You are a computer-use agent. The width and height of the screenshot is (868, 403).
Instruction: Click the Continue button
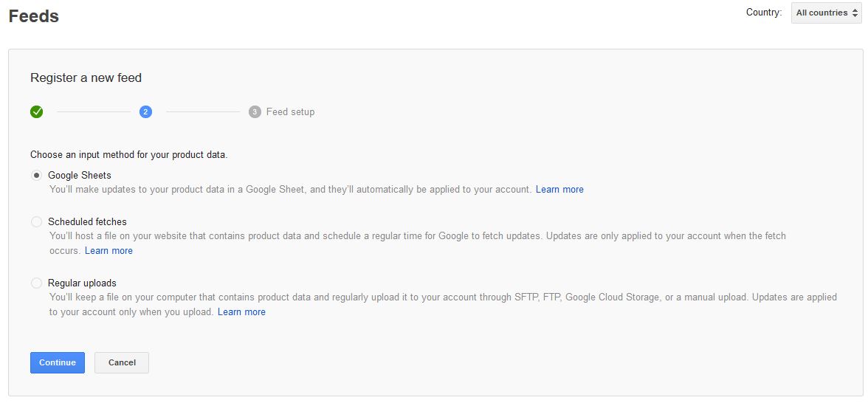58,362
